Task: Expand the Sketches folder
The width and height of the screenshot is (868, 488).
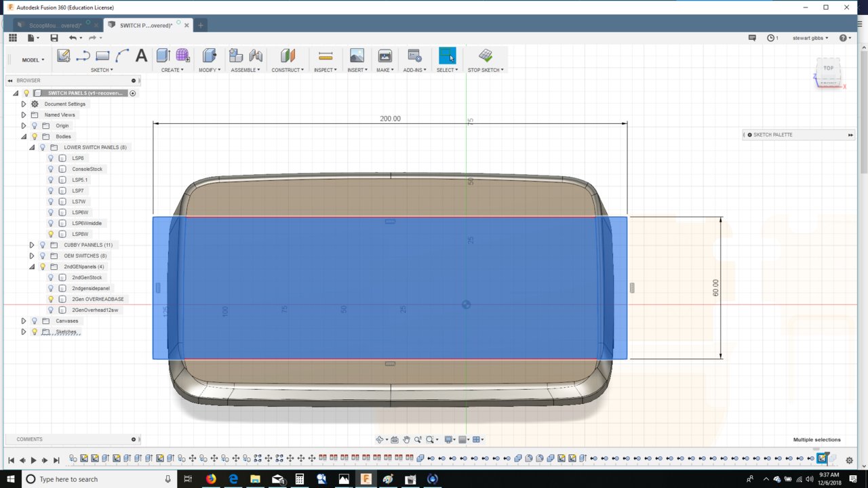Action: (x=24, y=331)
